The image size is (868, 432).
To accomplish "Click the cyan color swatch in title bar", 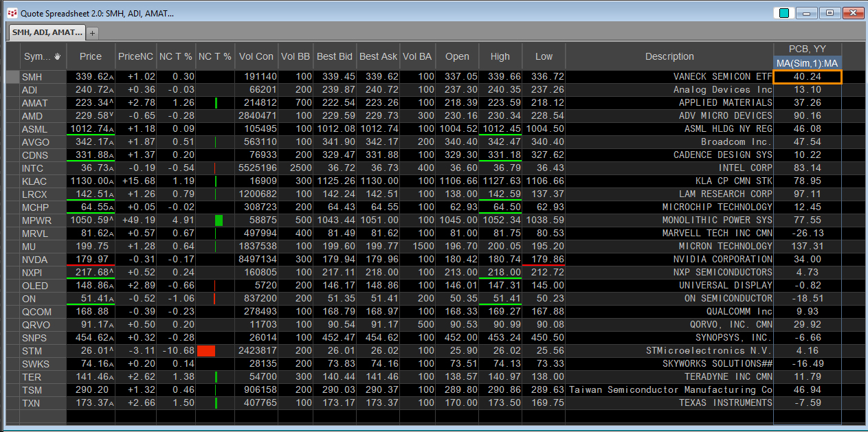I will [x=783, y=13].
